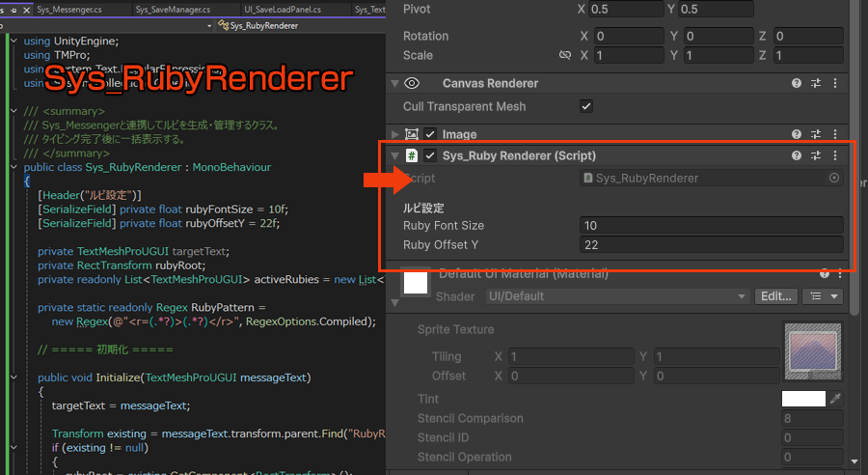
Task: Open presets for Sys_Ruby Renderer component
Action: coord(816,155)
